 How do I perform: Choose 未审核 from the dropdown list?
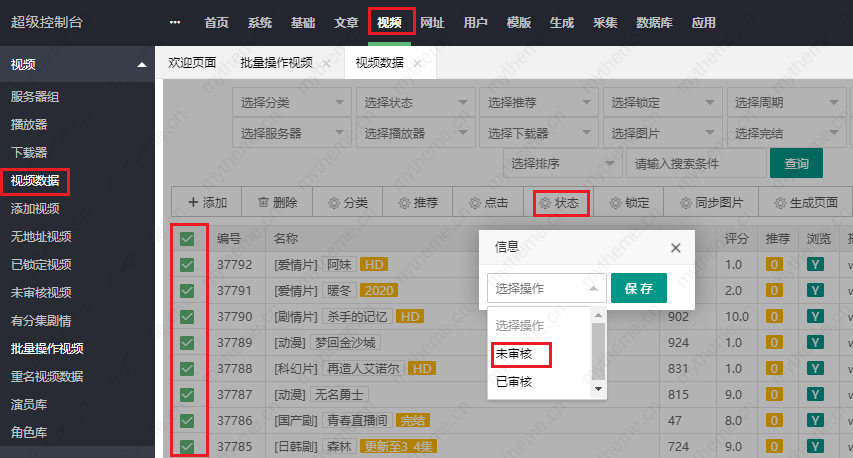(x=515, y=354)
